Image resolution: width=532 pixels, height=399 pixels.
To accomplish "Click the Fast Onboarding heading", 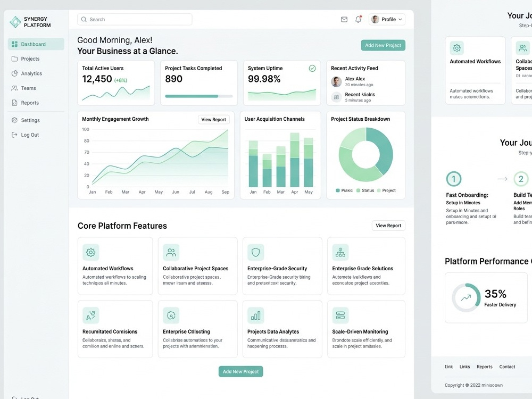I will [x=467, y=195].
